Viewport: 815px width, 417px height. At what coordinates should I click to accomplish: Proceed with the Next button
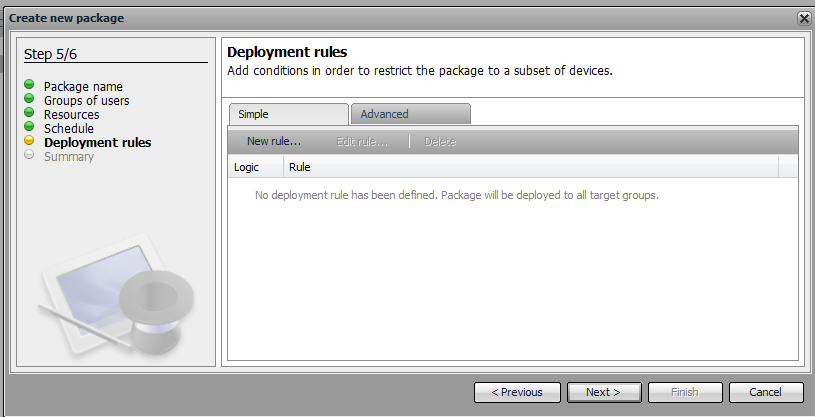604,392
